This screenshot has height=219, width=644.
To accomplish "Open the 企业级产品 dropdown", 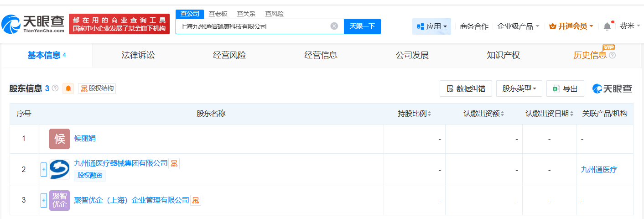I will 518,26.
